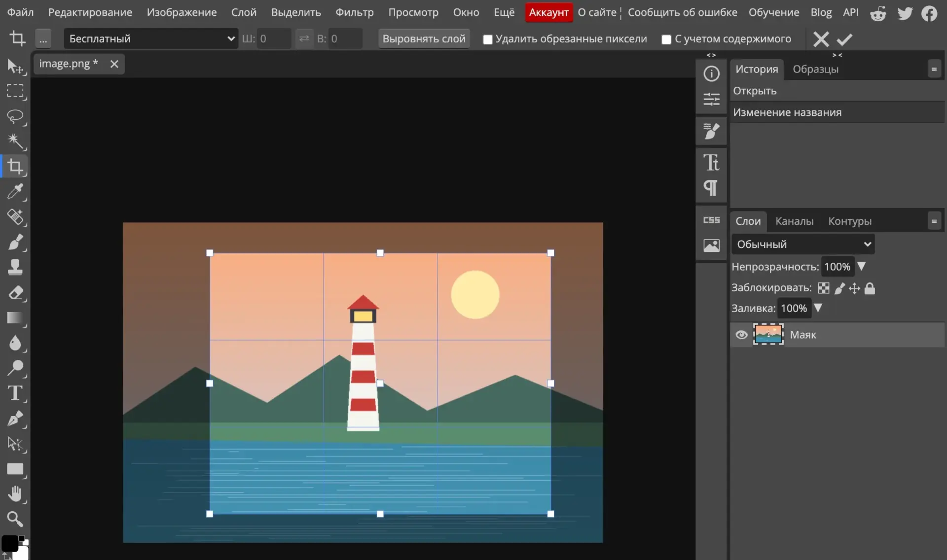Select the Eyedropper tool

[x=15, y=192]
